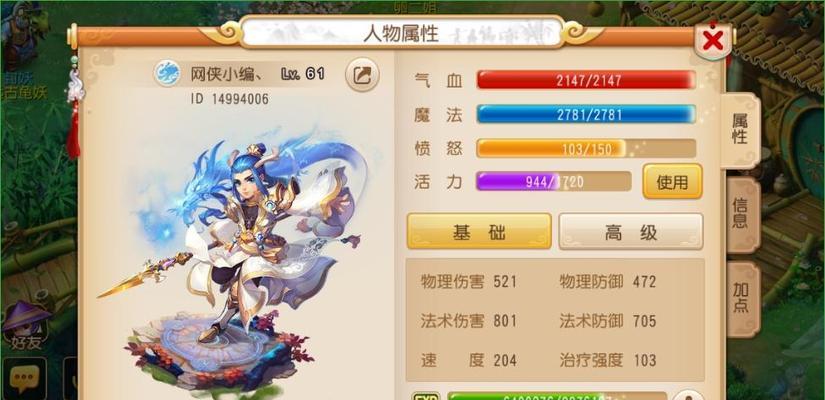Viewport: 825px width, 400px height.
Task: Click the red 气血 health bar
Action: (x=586, y=80)
